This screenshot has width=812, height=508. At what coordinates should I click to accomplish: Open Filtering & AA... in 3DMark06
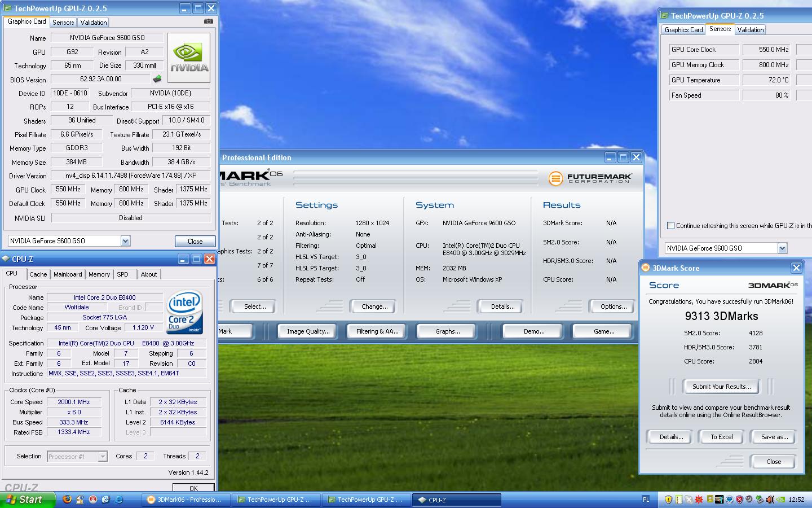(377, 331)
